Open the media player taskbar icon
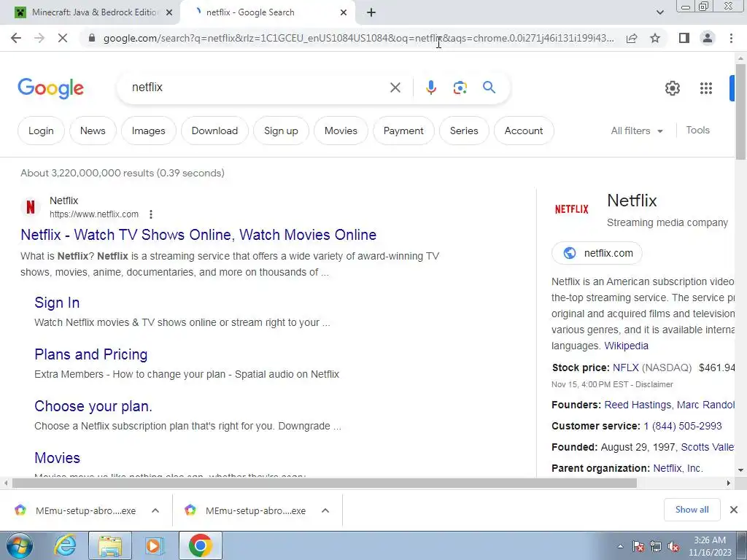Screen dimensions: 747x560 coord(153,545)
